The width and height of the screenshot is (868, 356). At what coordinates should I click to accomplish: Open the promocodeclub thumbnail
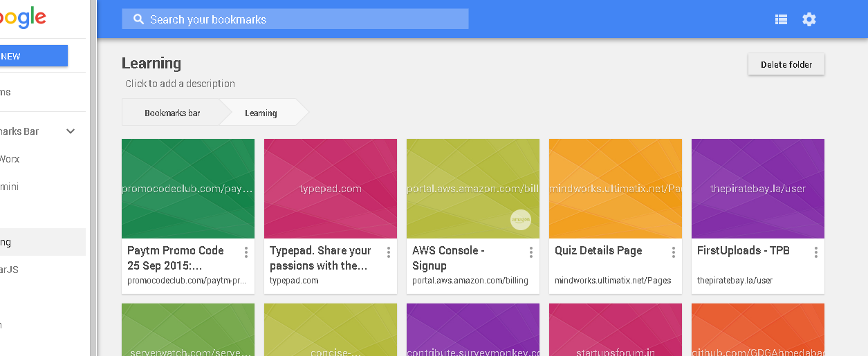pos(188,189)
